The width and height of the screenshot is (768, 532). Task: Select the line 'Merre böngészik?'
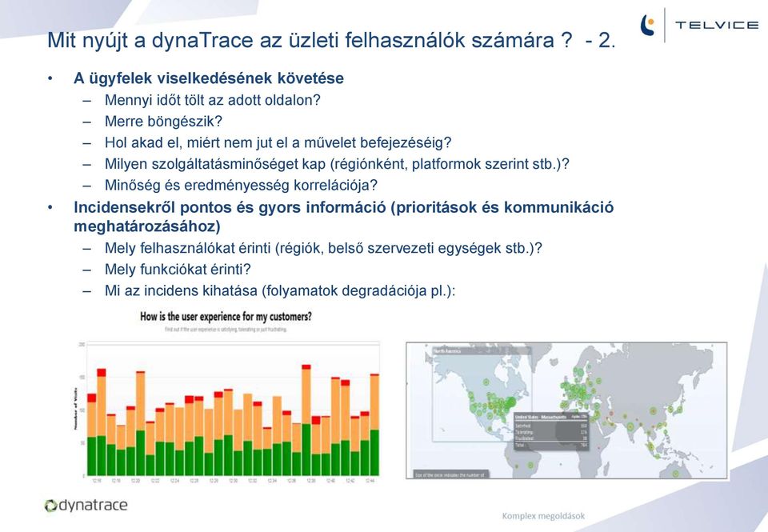point(163,122)
